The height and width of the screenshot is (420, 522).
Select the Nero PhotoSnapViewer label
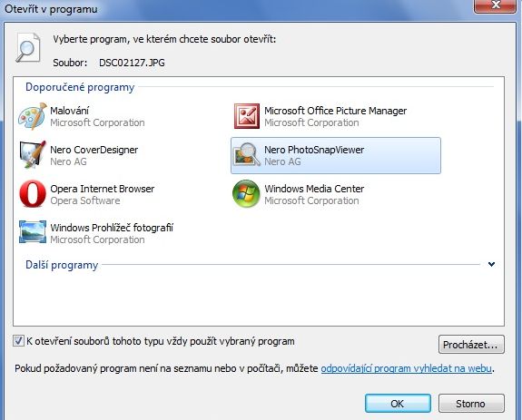pos(314,150)
